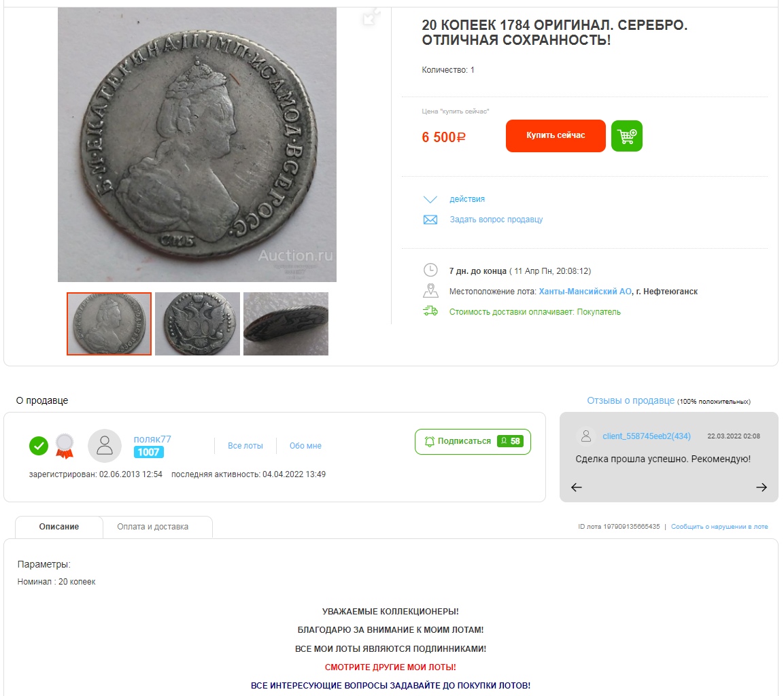Show previous seller review with left arrow
784x696 pixels.
(576, 487)
